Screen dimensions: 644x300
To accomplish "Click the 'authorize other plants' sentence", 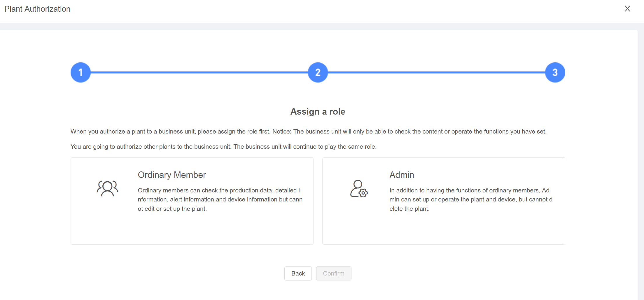I will click(223, 147).
